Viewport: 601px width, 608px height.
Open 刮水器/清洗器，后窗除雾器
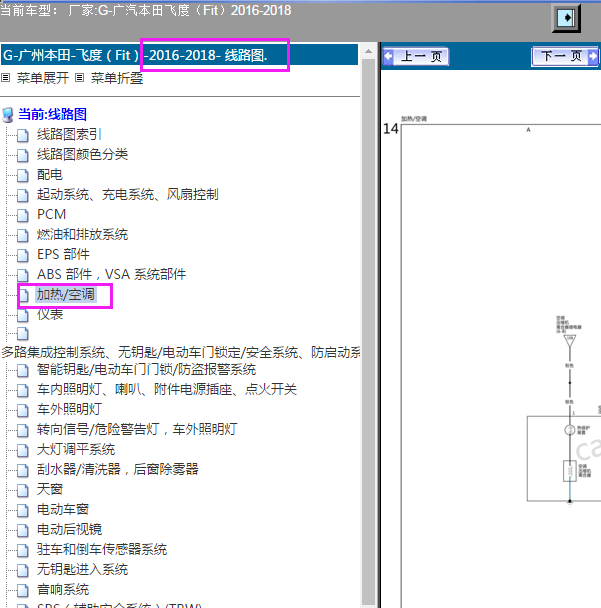117,469
